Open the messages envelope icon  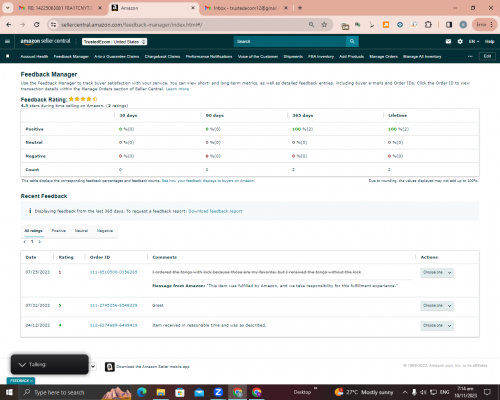448,41
